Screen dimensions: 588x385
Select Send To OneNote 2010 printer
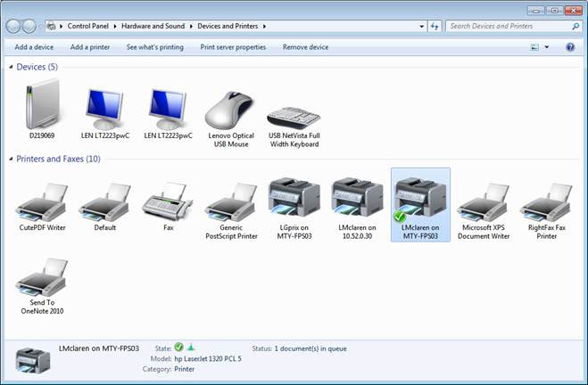[41, 279]
